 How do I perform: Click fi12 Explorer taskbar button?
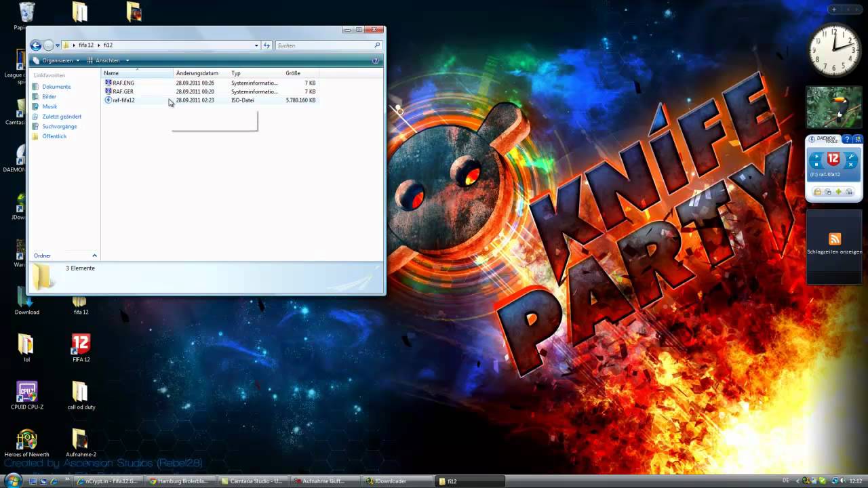point(471,481)
